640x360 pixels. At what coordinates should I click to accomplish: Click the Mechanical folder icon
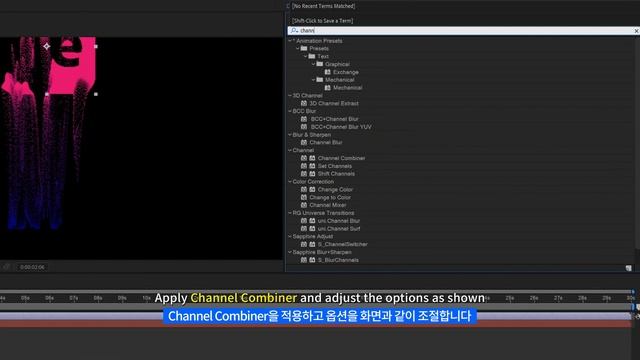pos(320,80)
